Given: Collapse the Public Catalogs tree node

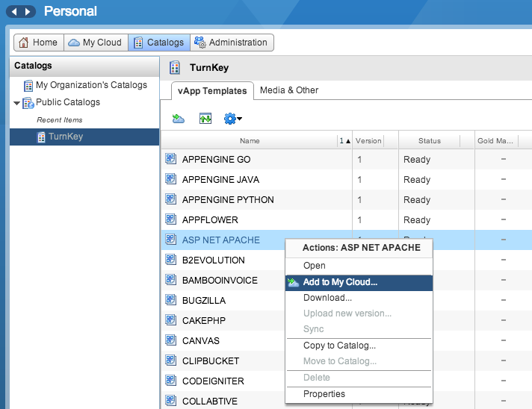Looking at the screenshot, I should pyautogui.click(x=16, y=103).
